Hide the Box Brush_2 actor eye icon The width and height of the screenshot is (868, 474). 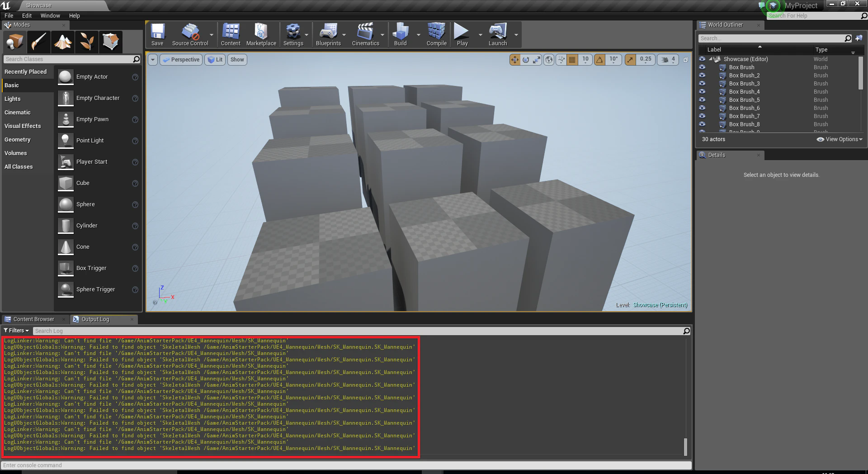702,76
